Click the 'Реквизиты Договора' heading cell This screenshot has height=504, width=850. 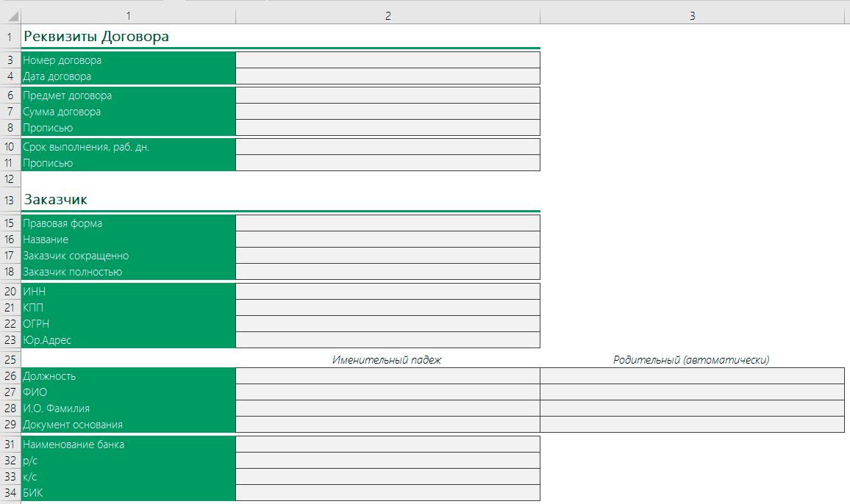(x=96, y=36)
